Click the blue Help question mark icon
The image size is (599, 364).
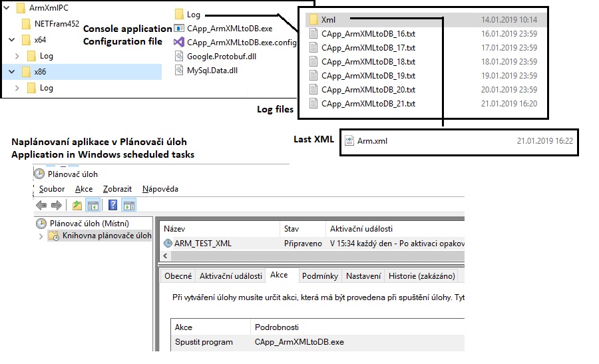113,205
